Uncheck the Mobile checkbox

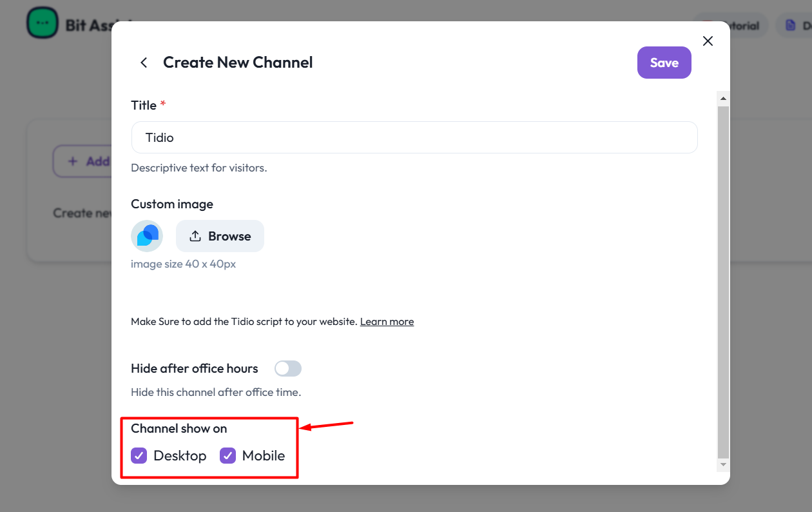tap(227, 456)
